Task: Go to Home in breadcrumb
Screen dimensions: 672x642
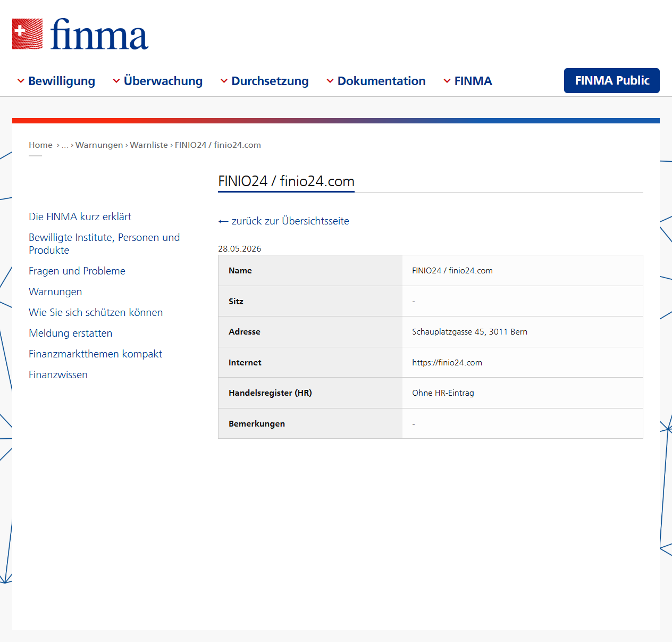Action: pyautogui.click(x=40, y=145)
